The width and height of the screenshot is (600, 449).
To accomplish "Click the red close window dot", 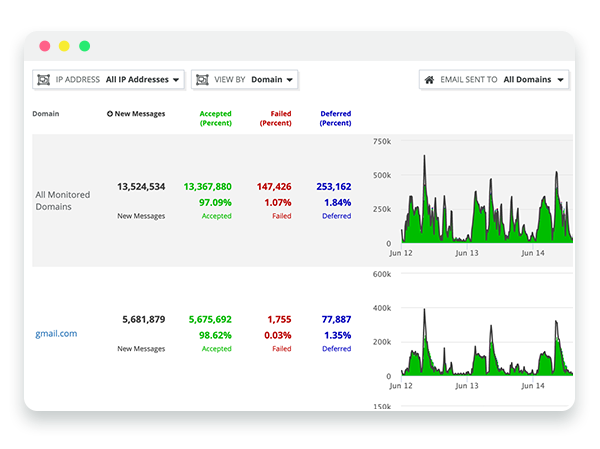I will pyautogui.click(x=44, y=46).
